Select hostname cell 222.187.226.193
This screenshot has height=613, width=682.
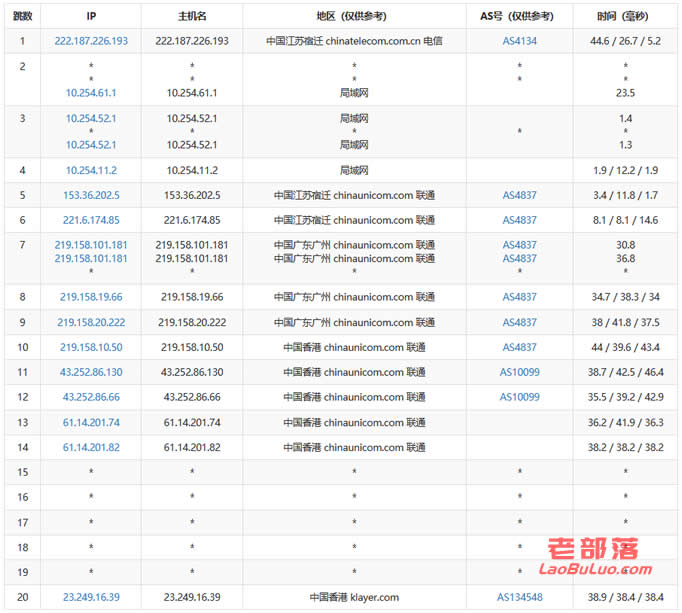[192, 41]
